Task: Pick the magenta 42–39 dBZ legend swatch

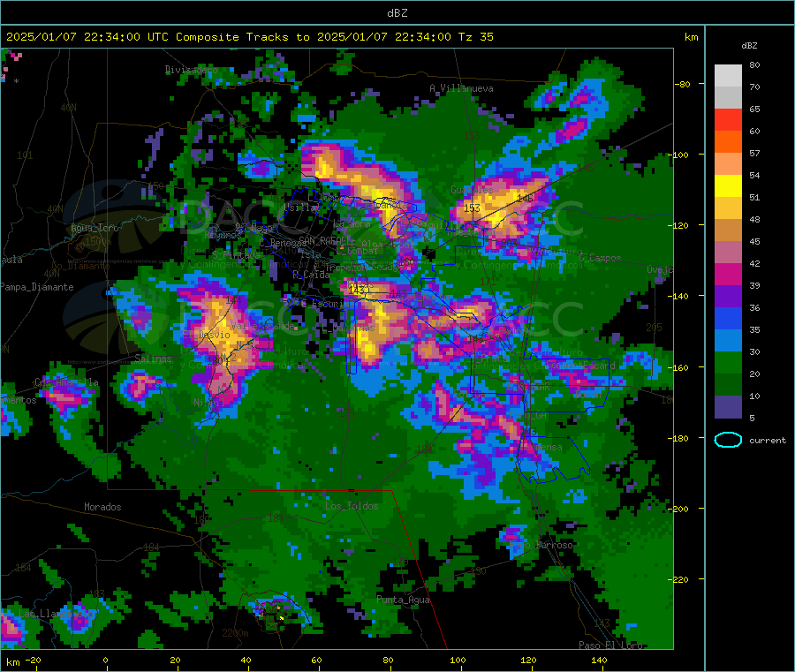Action: (x=728, y=274)
